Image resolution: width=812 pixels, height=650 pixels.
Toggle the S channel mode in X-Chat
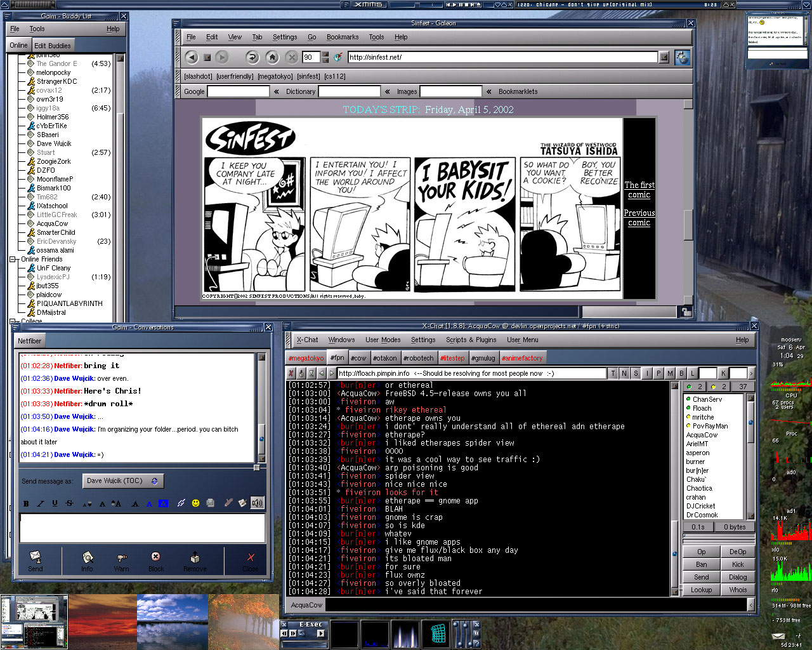pos(636,373)
